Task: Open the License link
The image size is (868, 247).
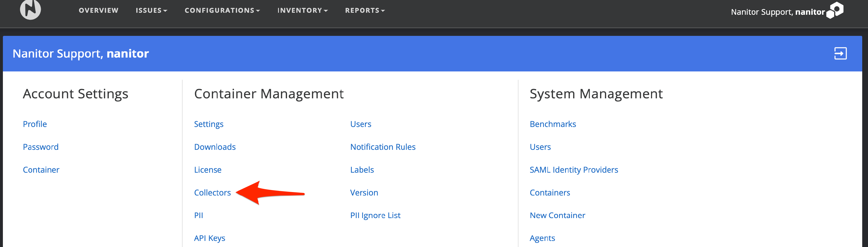Action: point(207,170)
